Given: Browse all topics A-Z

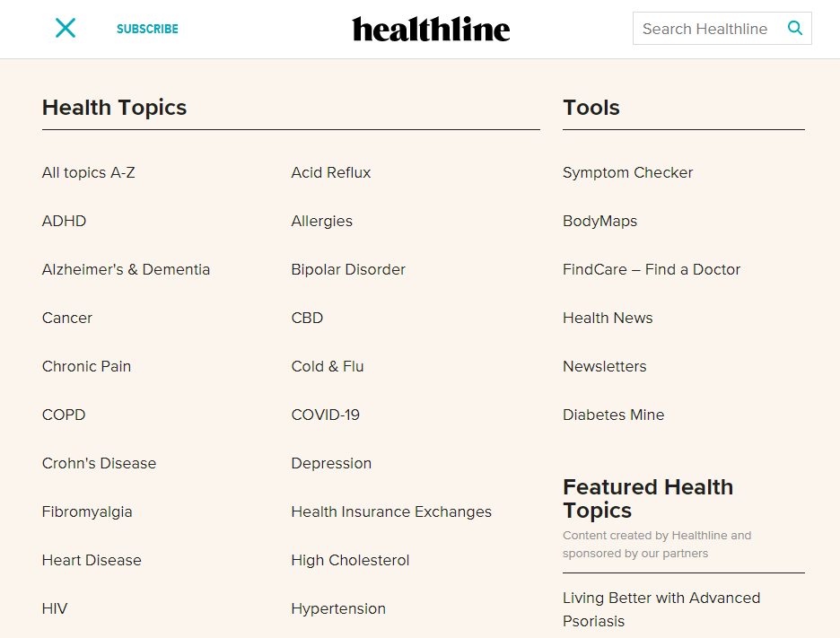Looking at the screenshot, I should (x=88, y=172).
